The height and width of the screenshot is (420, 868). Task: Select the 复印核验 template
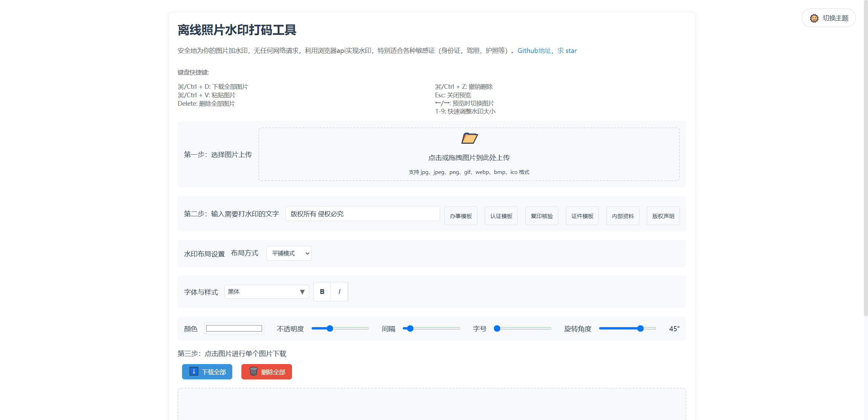tap(542, 216)
